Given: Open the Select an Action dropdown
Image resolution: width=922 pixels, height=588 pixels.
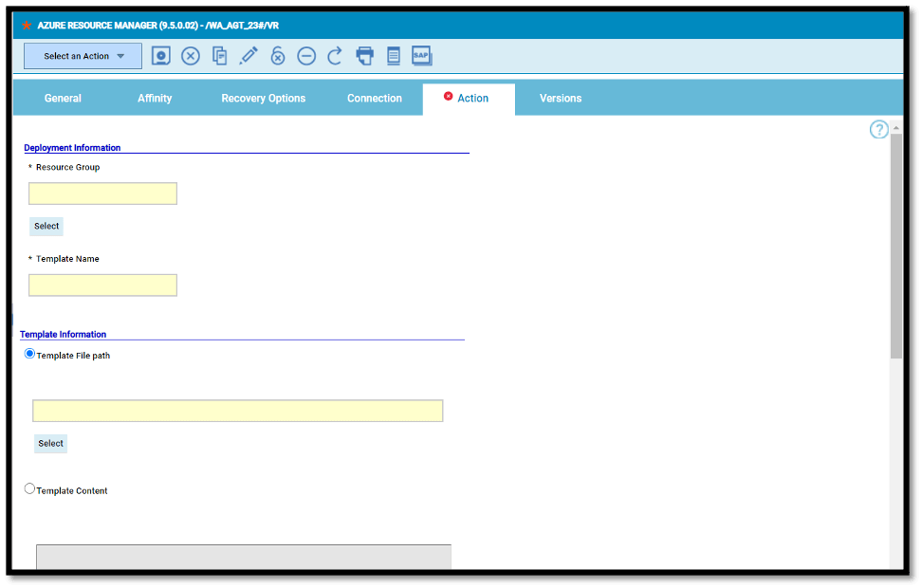Looking at the screenshot, I should click(83, 55).
